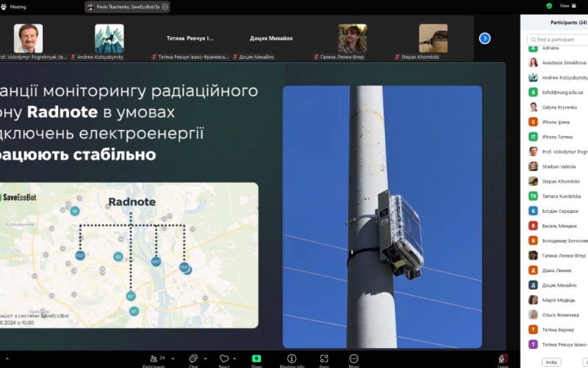Image resolution: width=588 pixels, height=368 pixels.
Task: Select participant Володимир Богослав in list
Action: 558,241
